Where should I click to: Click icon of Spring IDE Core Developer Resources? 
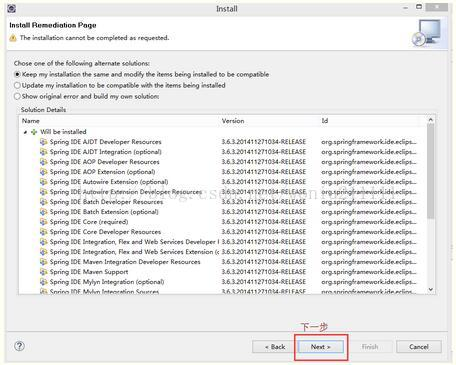43,232
